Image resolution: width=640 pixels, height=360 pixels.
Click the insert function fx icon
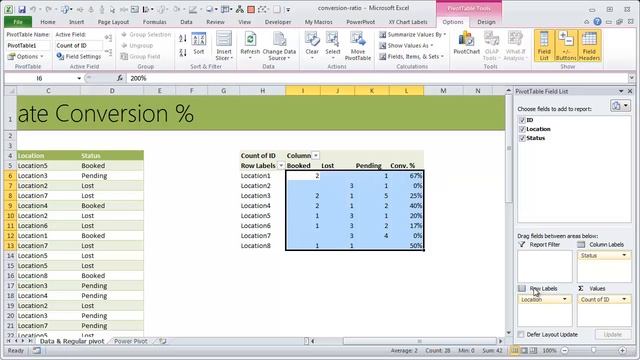(x=120, y=78)
